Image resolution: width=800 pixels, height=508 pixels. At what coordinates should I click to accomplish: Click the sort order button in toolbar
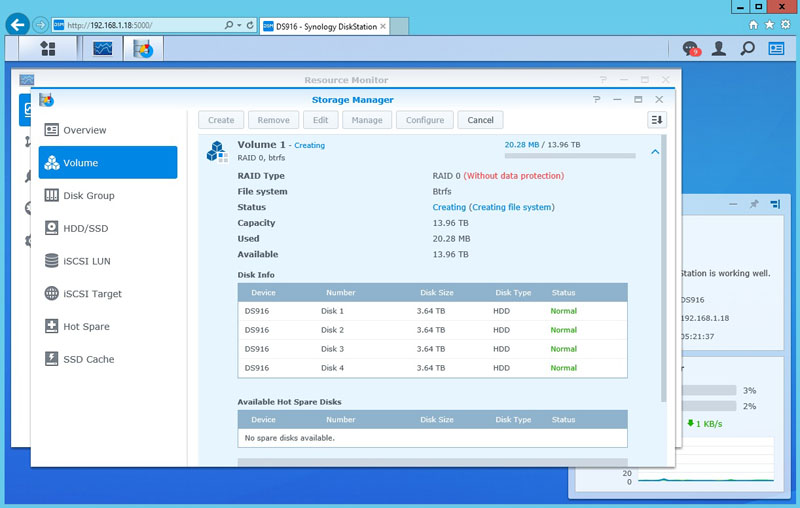[x=656, y=120]
